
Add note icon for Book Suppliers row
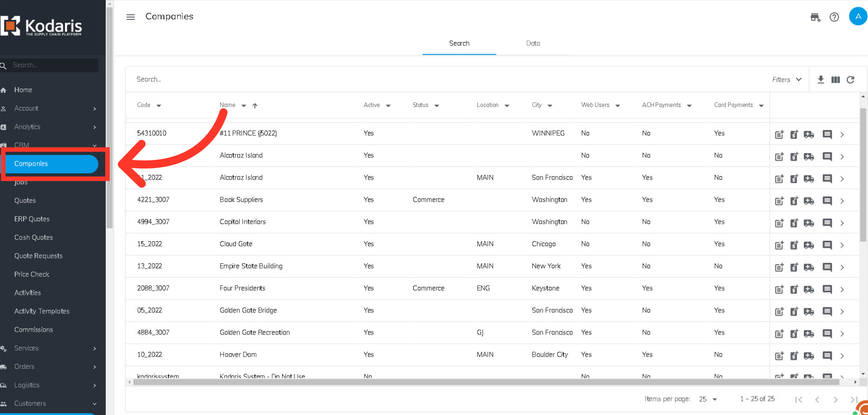tap(779, 201)
